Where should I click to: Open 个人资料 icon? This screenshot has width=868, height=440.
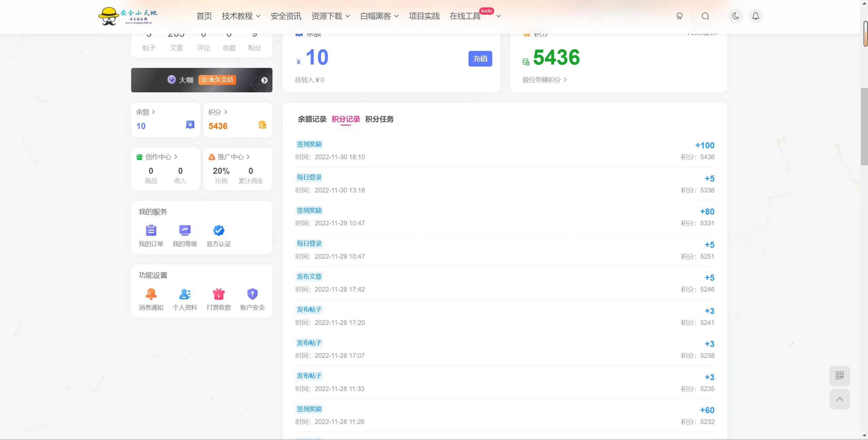coord(185,294)
